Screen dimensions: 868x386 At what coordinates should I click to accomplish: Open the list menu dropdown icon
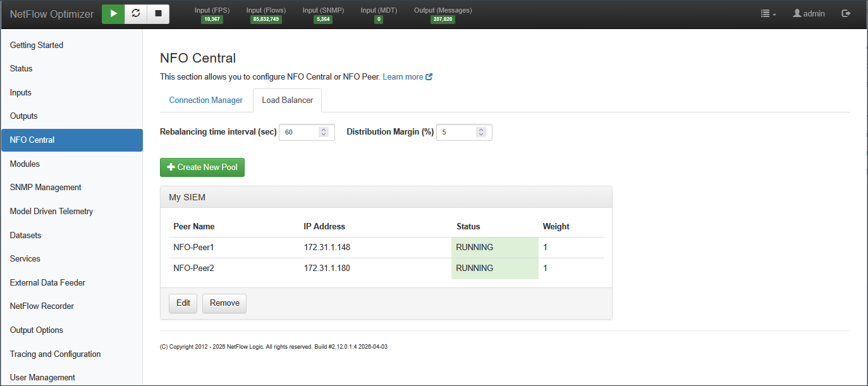[768, 13]
